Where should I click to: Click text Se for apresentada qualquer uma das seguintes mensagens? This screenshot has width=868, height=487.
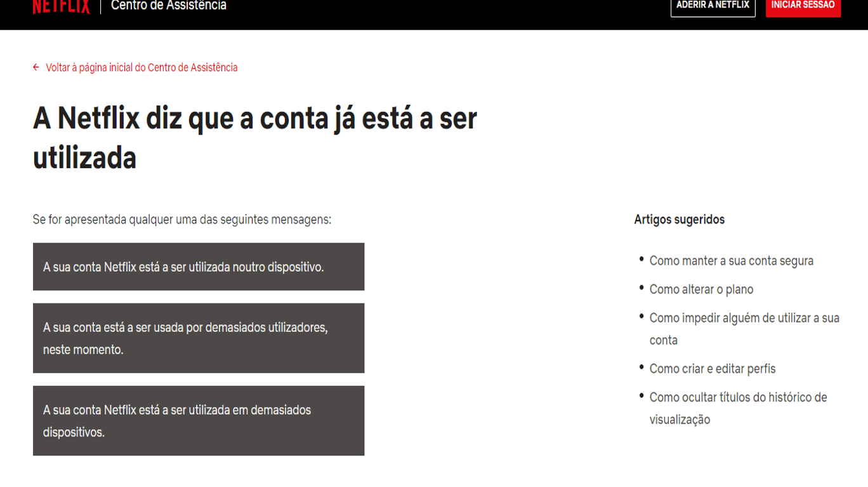pyautogui.click(x=182, y=220)
